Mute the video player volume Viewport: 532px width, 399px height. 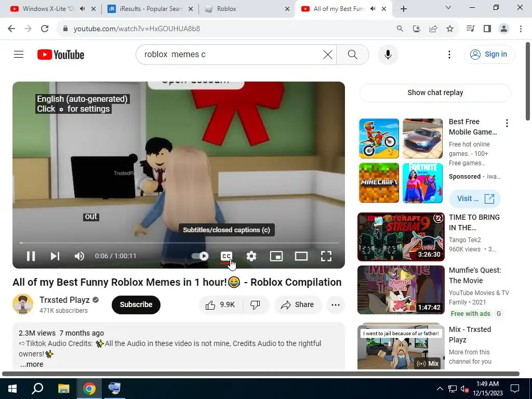[79, 256]
